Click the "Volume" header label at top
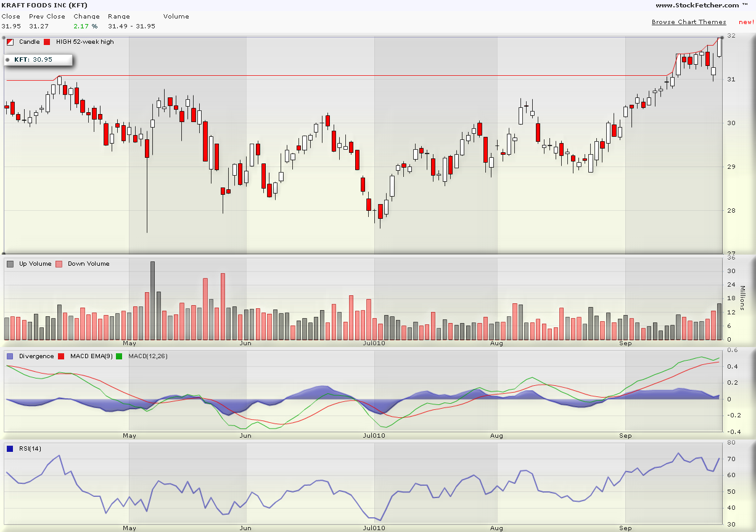The image size is (756, 532). [x=176, y=17]
